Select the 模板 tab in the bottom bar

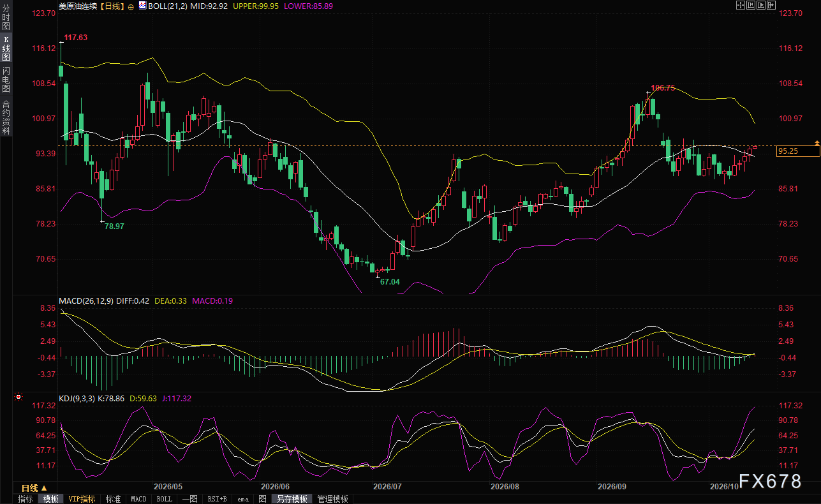tap(51, 499)
